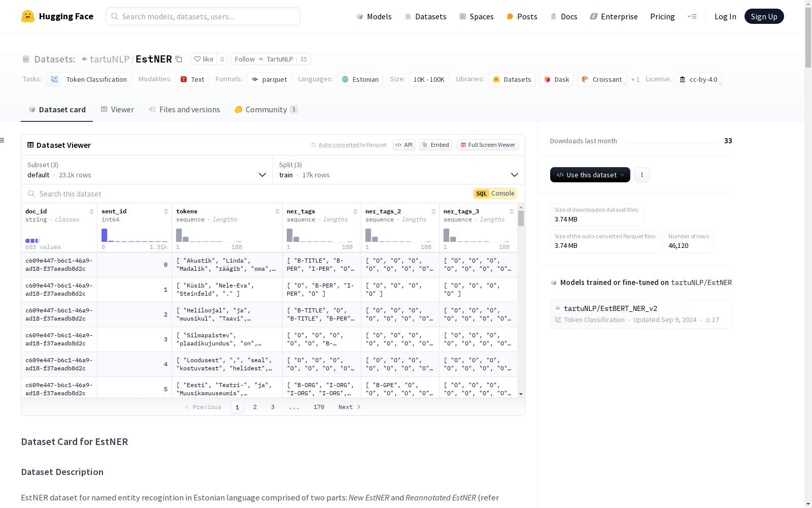This screenshot has width=812, height=508.
Task: Go to Models in top navigation
Action: 374,16
